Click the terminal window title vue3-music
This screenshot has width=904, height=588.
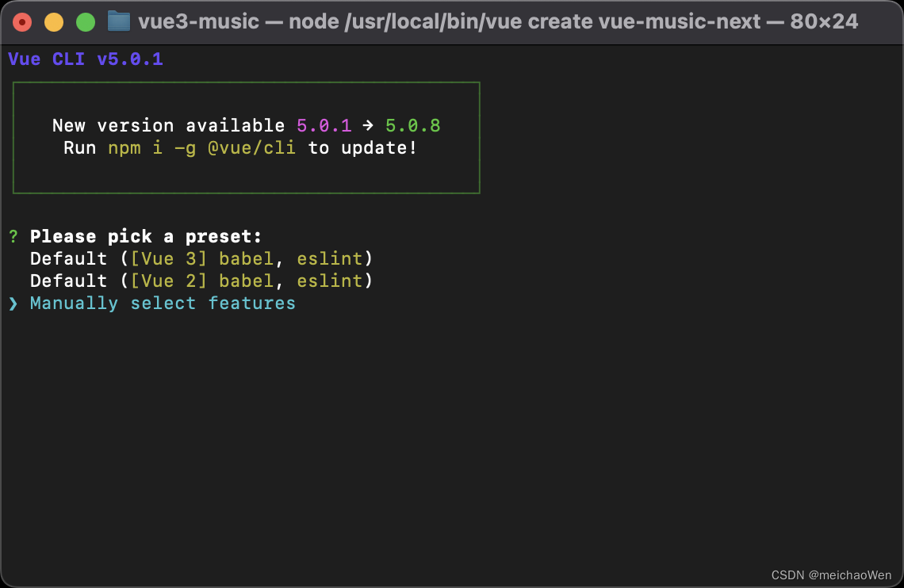[x=198, y=21]
